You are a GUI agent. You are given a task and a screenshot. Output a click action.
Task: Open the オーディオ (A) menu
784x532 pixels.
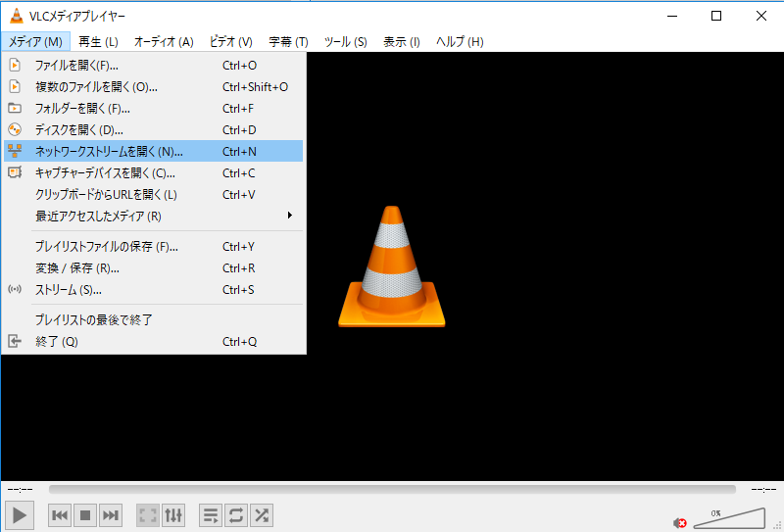coord(164,41)
